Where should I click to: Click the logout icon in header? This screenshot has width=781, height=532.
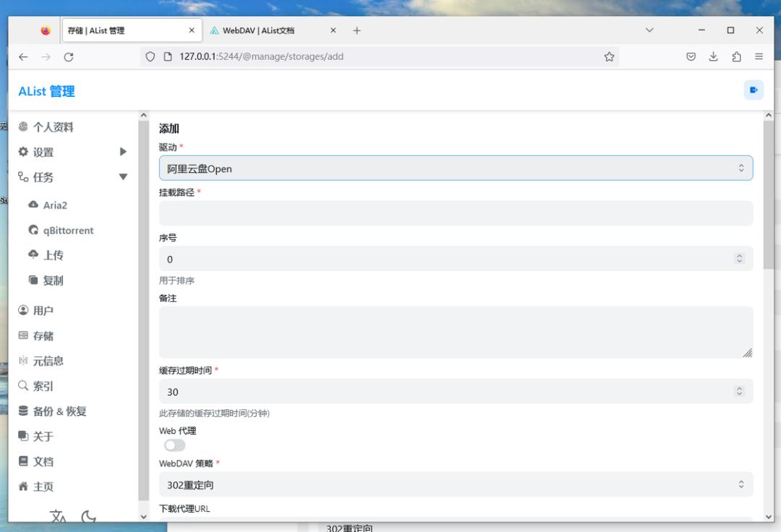click(754, 90)
